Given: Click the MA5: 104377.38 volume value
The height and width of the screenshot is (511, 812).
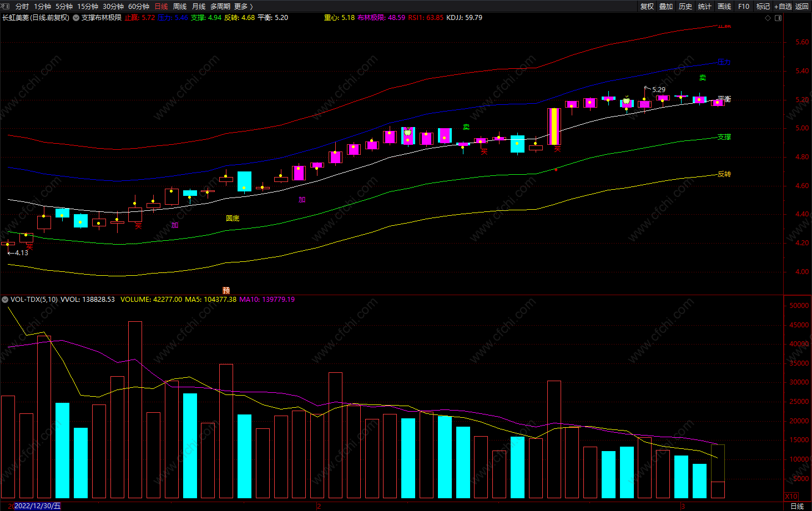Looking at the screenshot, I should click(210, 300).
